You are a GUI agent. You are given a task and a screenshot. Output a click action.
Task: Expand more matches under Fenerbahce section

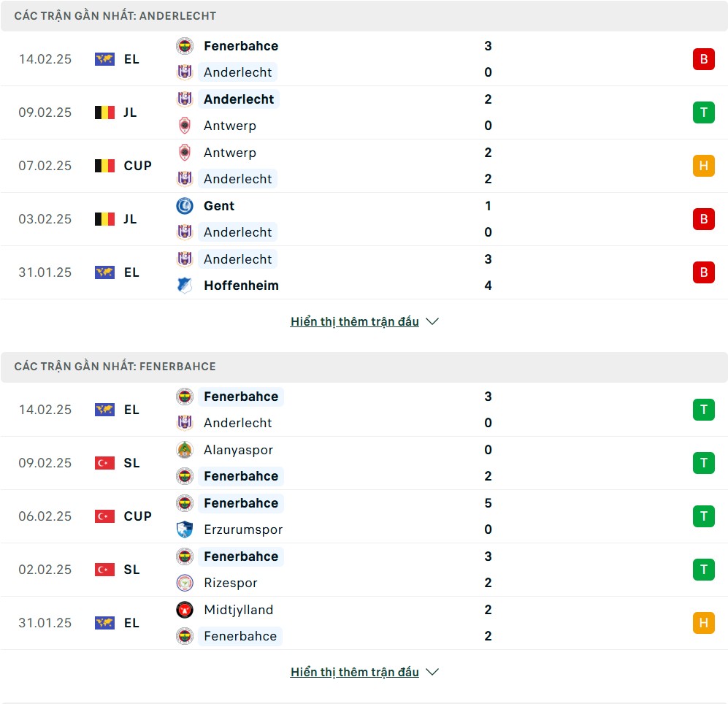coord(364,672)
